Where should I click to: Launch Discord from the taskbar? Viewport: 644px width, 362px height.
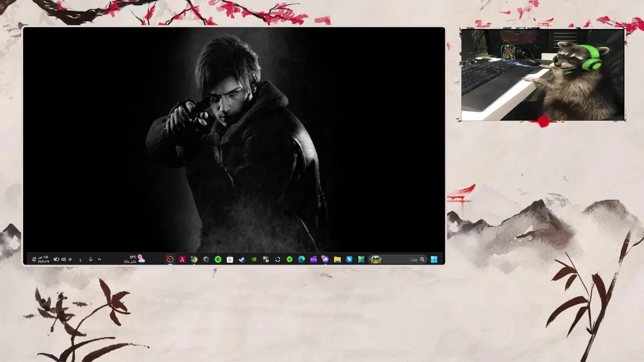(x=326, y=259)
